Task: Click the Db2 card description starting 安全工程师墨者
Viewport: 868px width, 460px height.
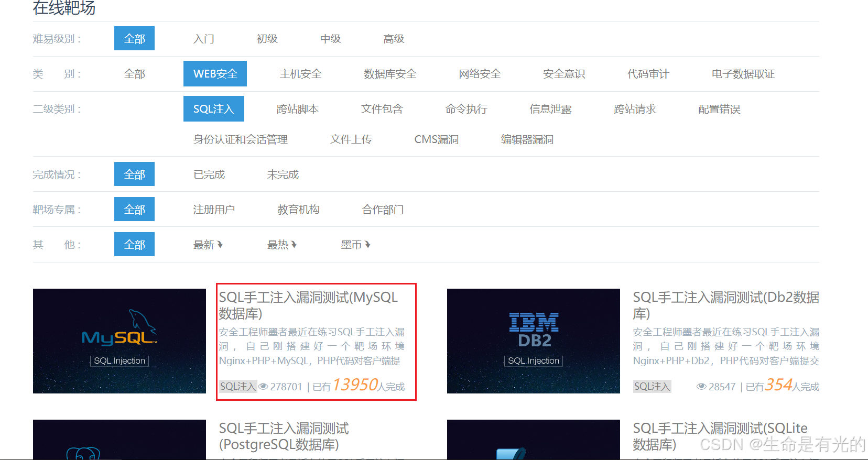Action: point(726,346)
